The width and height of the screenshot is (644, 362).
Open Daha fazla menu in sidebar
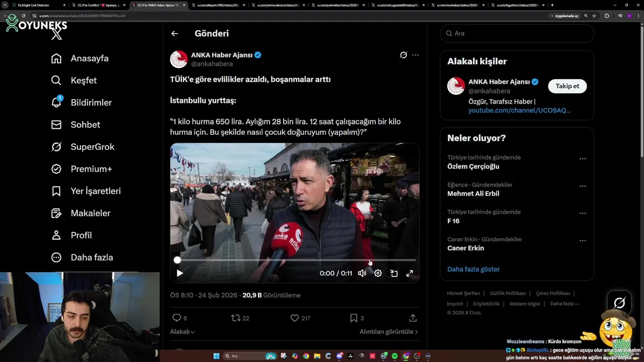(82, 257)
